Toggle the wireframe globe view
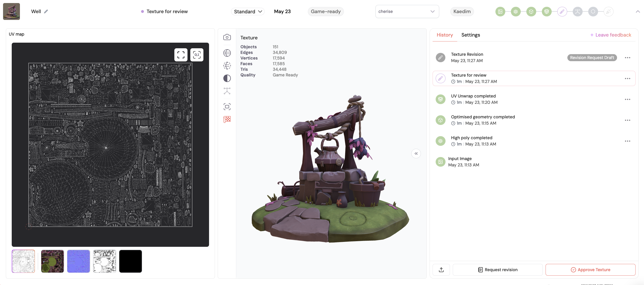Viewport: 644px width, 285px height. pos(227,53)
